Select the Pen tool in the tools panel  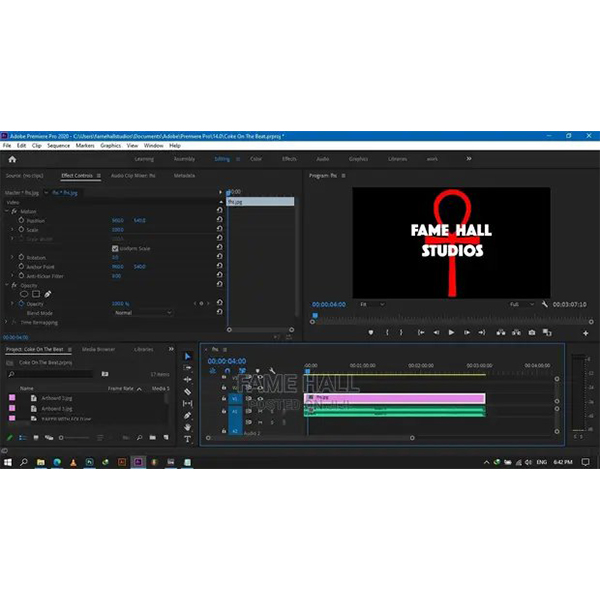(x=187, y=415)
